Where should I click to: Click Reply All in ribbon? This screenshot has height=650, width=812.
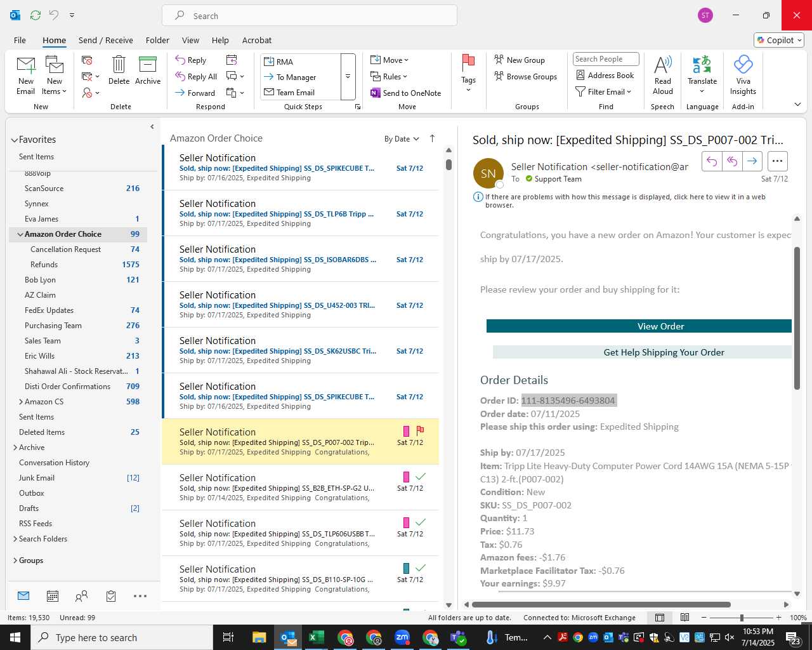click(196, 76)
